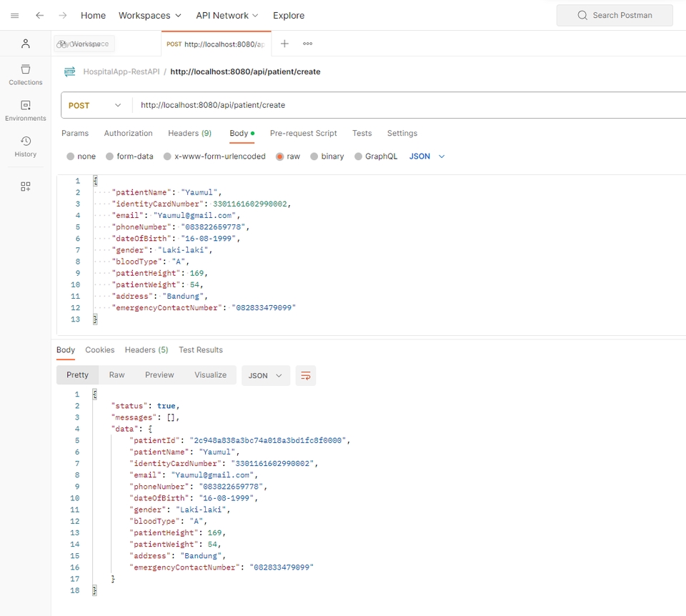686x616 pixels.
Task: Open the tab options three-dots menu
Action: click(x=307, y=44)
